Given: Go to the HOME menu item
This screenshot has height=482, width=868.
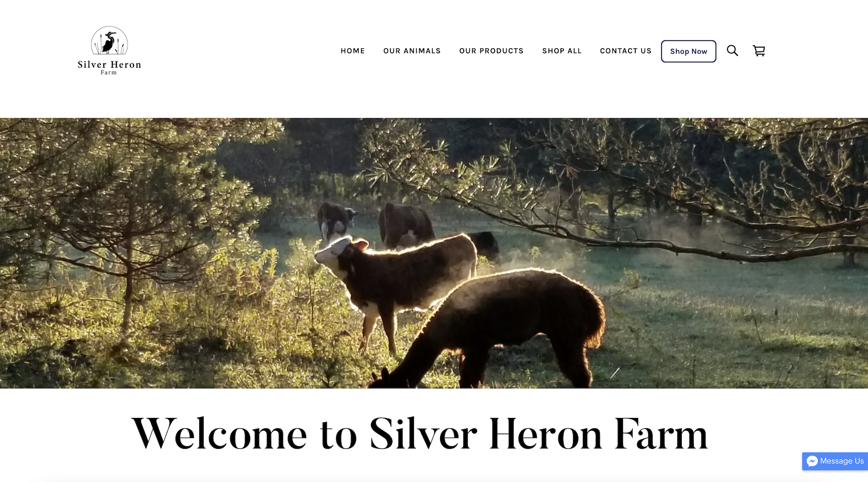Looking at the screenshot, I should (x=353, y=51).
